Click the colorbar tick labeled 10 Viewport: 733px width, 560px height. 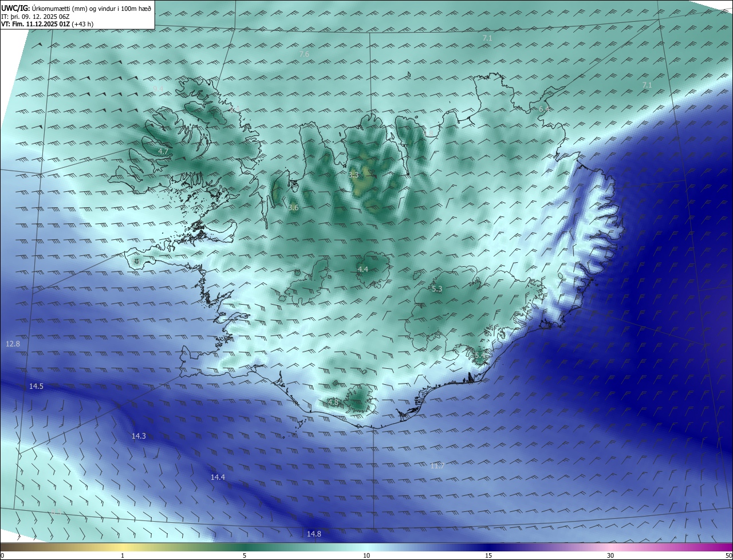[366, 555]
